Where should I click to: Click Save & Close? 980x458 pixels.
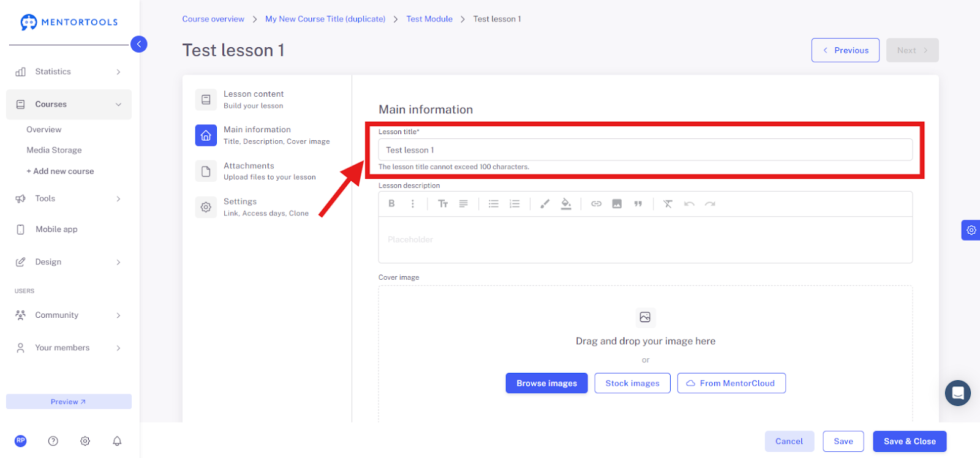910,441
